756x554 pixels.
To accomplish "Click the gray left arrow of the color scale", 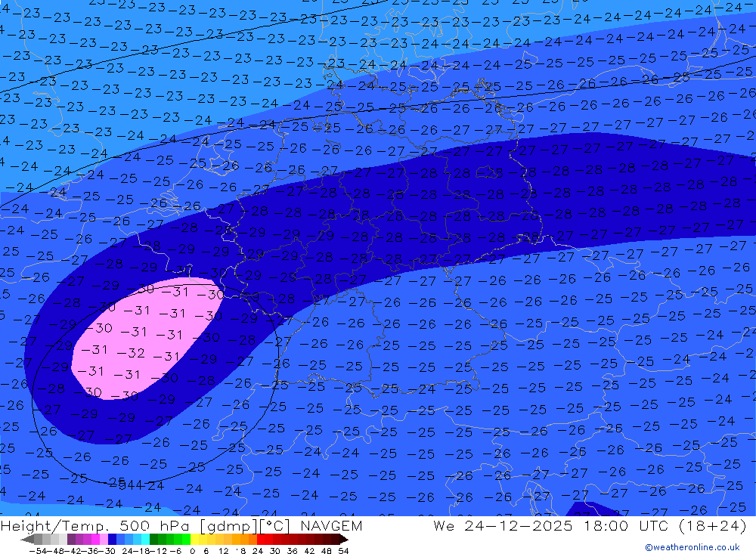I will tap(27, 539).
